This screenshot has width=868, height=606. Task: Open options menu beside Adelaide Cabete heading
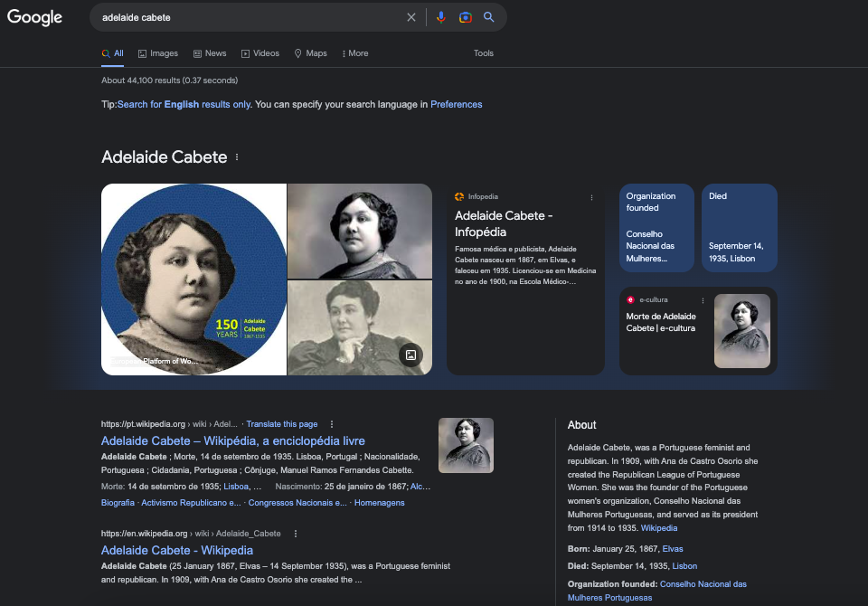tap(237, 157)
